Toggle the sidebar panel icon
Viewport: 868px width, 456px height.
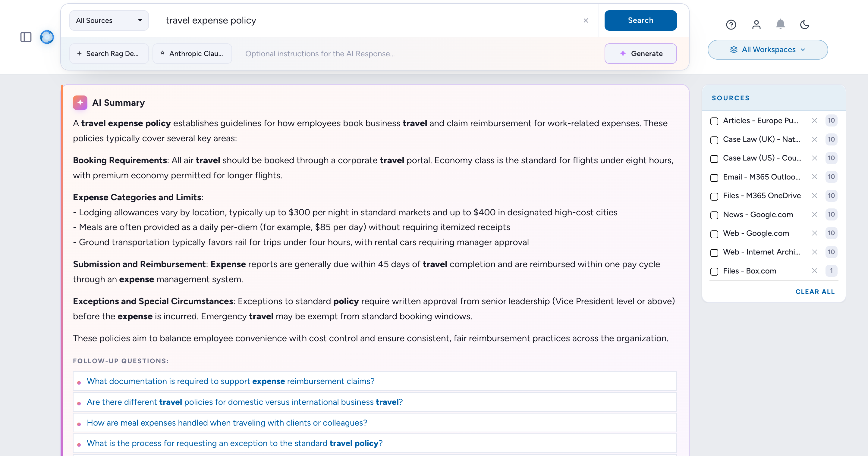pyautogui.click(x=26, y=37)
